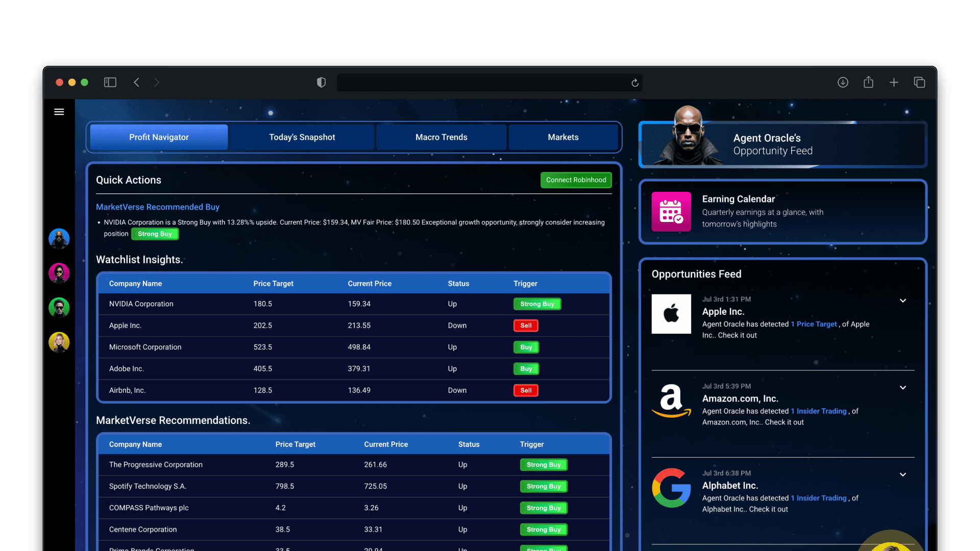Image resolution: width=980 pixels, height=551 pixels.
Task: Expand the Amazon.com, Inc. opportunity chevron
Action: tap(903, 388)
